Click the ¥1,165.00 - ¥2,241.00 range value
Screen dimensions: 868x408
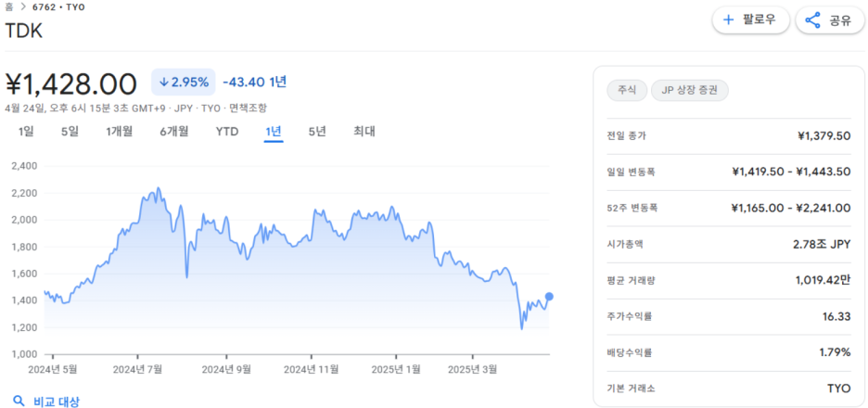pyautogui.click(x=790, y=208)
